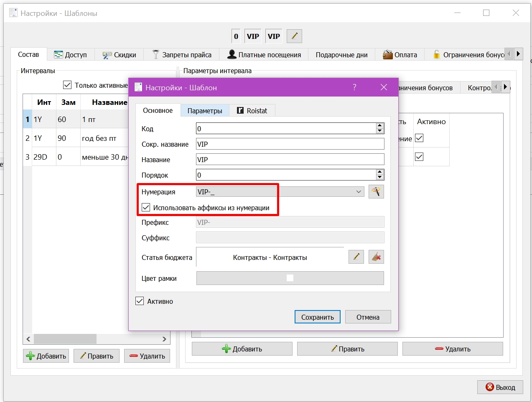Viewport: 532px width, 402px height.
Task: Open the Roistat tab
Action: pos(252,111)
